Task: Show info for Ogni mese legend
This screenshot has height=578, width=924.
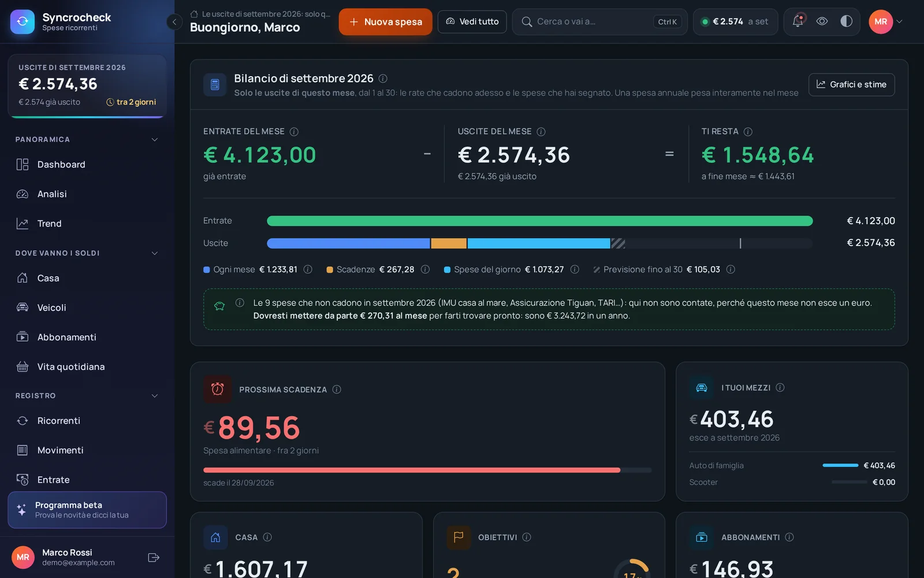Action: [x=308, y=269]
